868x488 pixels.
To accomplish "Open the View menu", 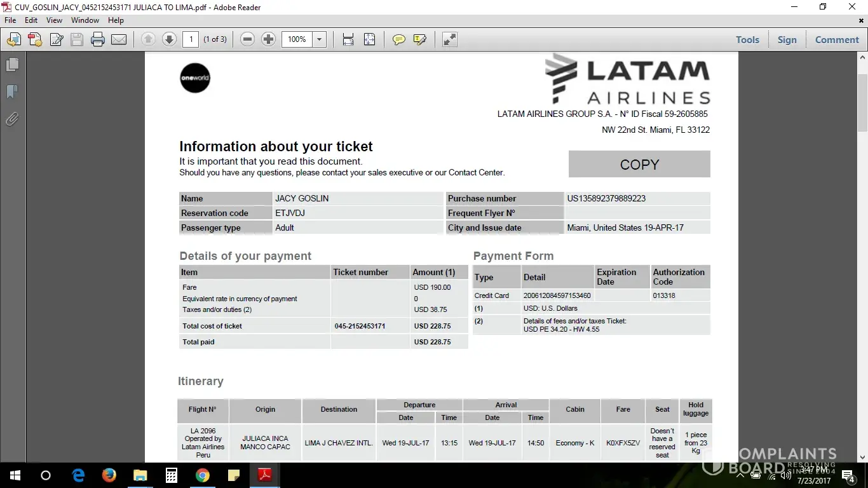I will point(54,20).
